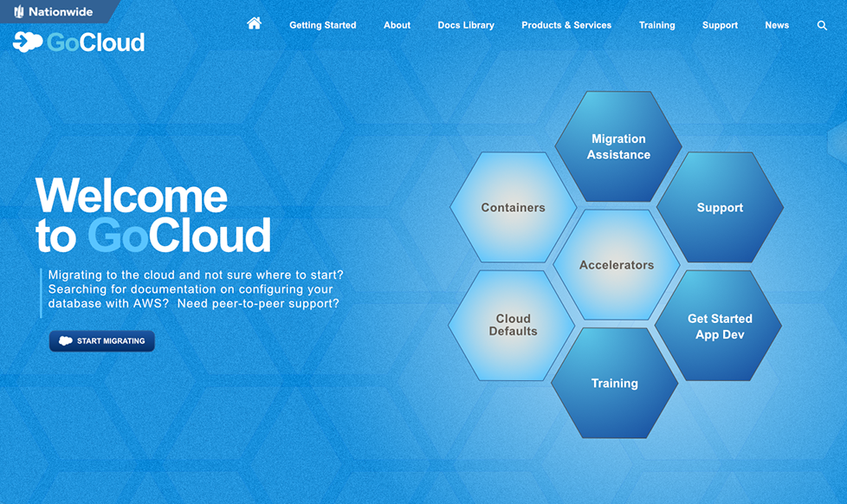The width and height of the screenshot is (847, 504).
Task: Open the Training hexagon tile
Action: (x=615, y=383)
